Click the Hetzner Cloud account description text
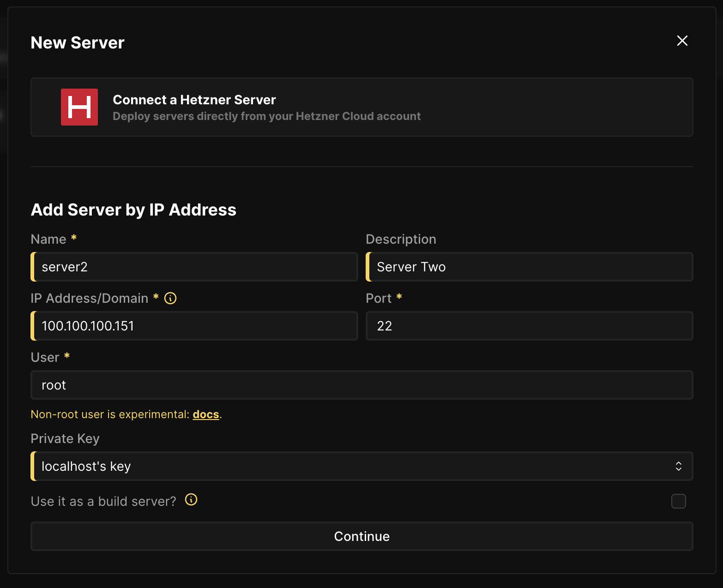This screenshot has height=588, width=723. pos(266,116)
